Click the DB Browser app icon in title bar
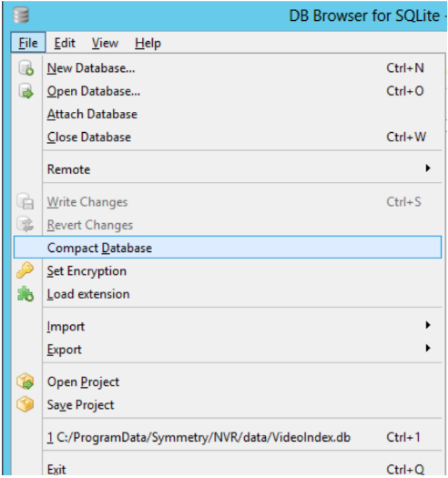 (x=21, y=15)
